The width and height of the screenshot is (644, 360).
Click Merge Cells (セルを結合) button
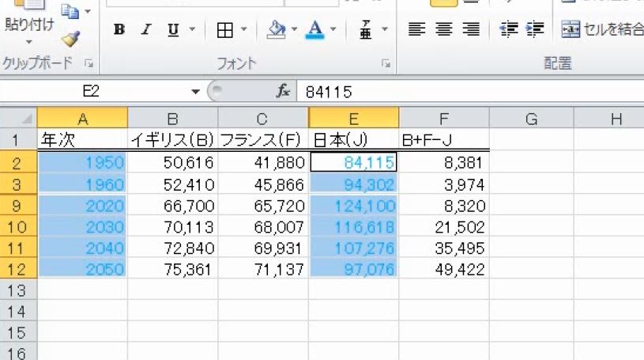pyautogui.click(x=602, y=28)
